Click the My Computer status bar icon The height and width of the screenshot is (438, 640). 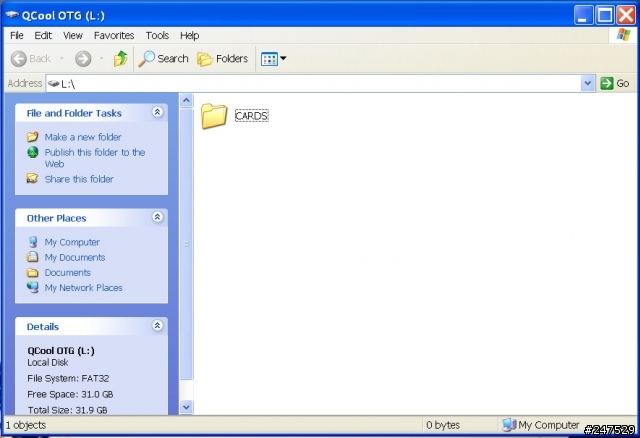click(x=509, y=425)
